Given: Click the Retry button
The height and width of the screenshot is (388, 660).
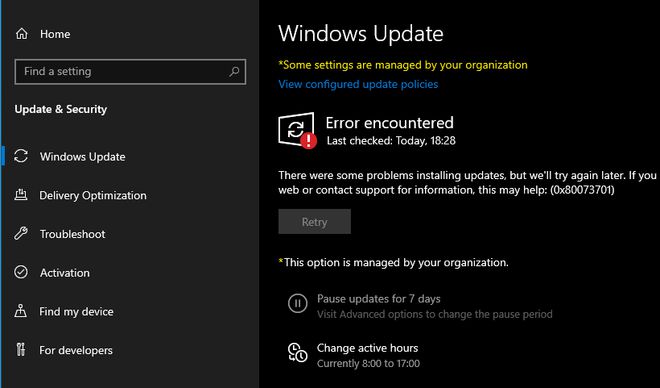Looking at the screenshot, I should coord(314,222).
